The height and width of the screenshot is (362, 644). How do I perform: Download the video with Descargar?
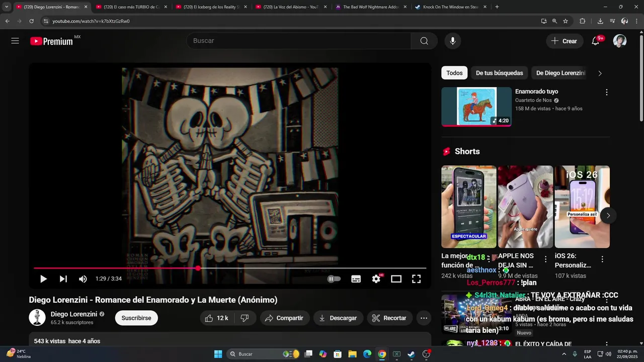[x=338, y=318]
